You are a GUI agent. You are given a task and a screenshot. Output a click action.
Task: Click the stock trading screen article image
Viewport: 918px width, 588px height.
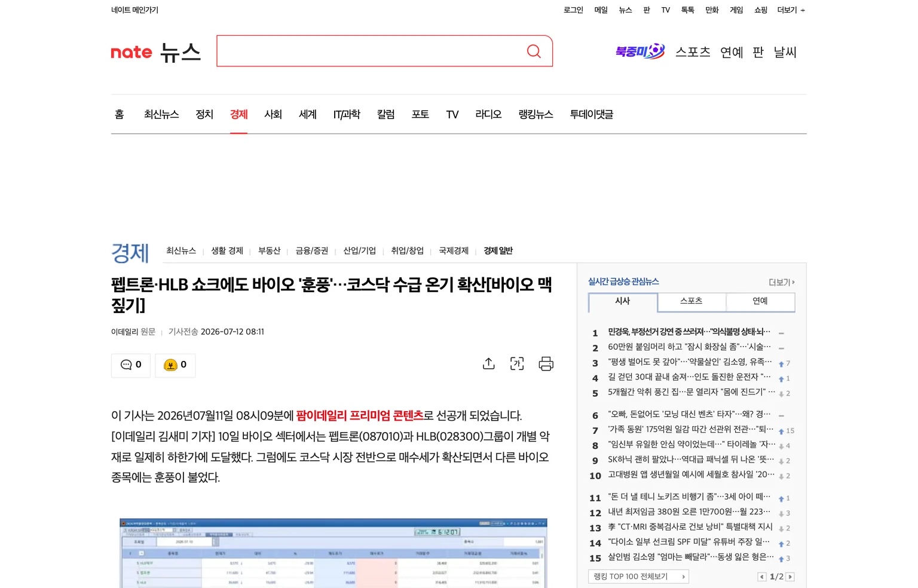point(333,553)
